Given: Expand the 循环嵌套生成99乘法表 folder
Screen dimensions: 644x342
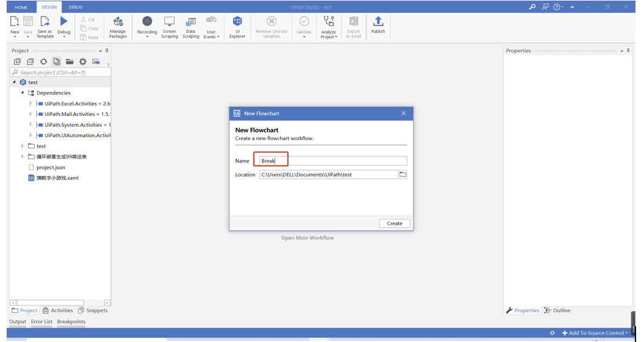Looking at the screenshot, I should [22, 157].
